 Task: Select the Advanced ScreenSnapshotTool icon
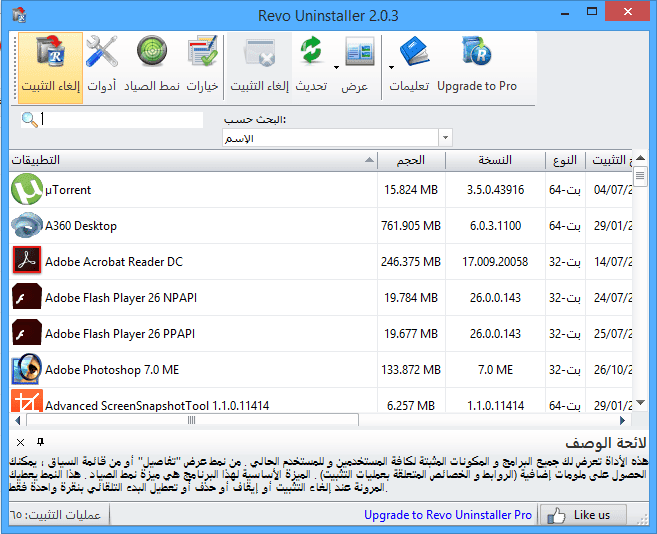coord(27,401)
